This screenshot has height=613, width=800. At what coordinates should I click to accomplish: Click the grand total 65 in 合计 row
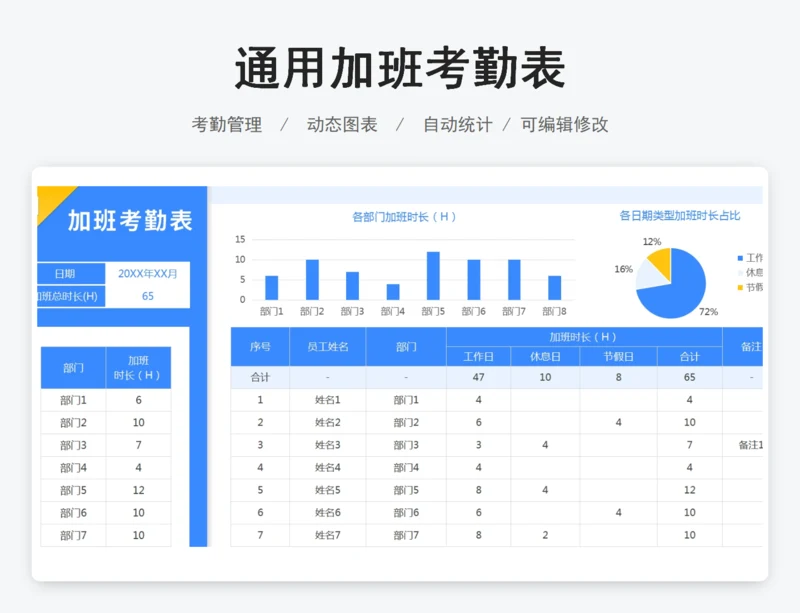click(x=690, y=377)
